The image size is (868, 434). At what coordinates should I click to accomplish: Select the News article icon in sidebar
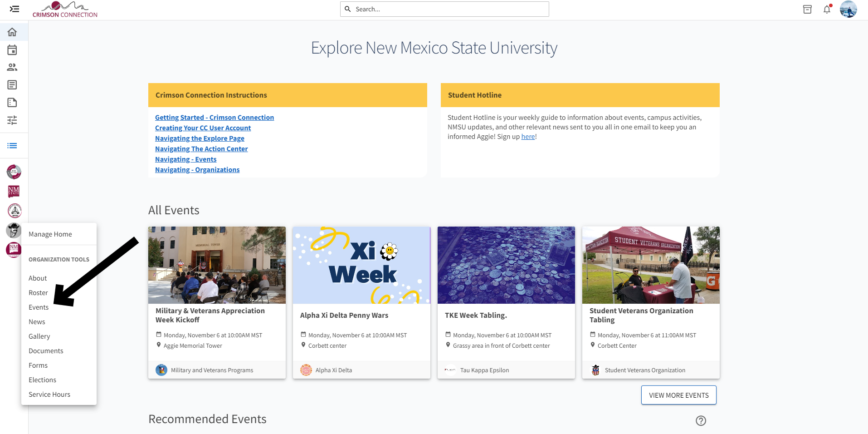(x=12, y=84)
